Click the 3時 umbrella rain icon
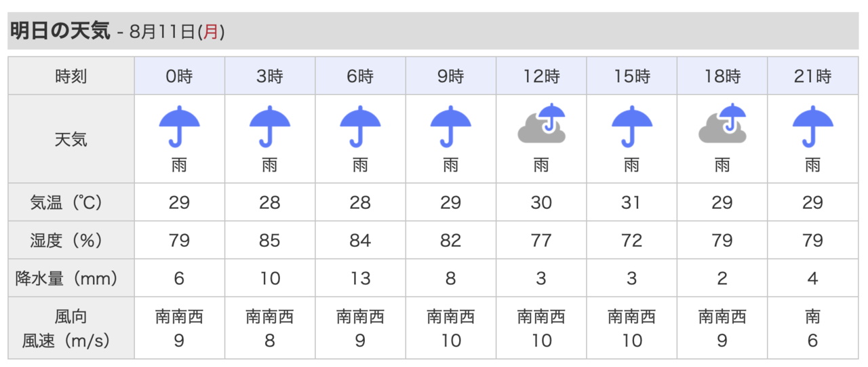Viewport: 868px width, 367px height. click(x=270, y=127)
